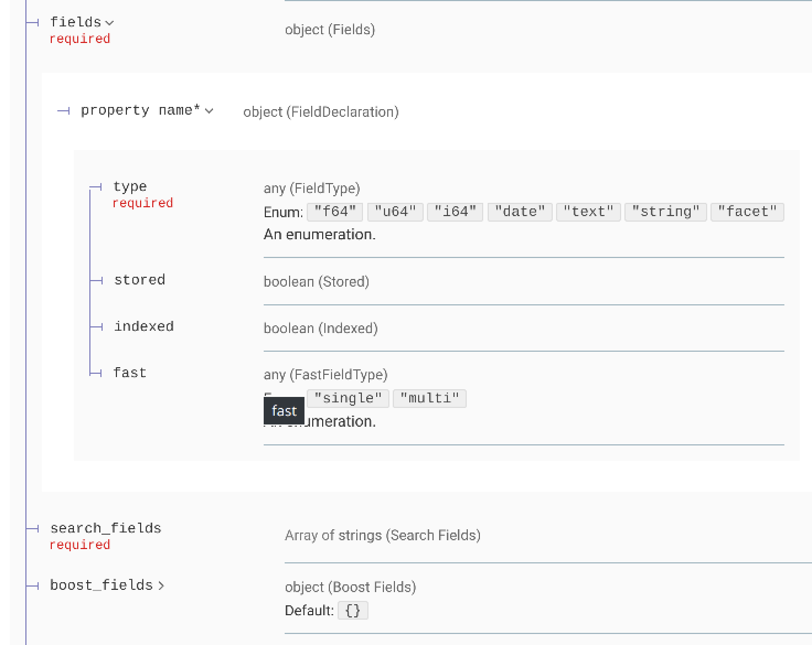Click the boost_fields property label
The width and height of the screenshot is (812, 645).
point(101,585)
